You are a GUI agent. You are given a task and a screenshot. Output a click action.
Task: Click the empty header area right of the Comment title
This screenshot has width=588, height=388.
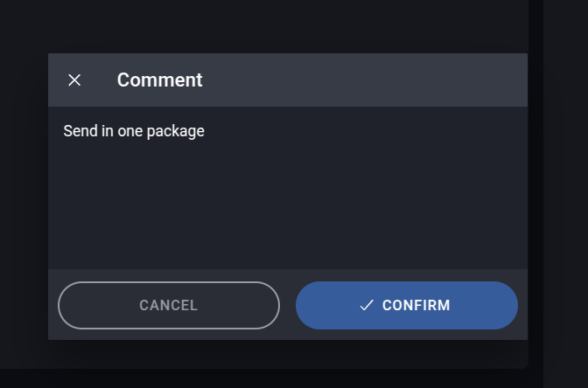click(x=367, y=80)
